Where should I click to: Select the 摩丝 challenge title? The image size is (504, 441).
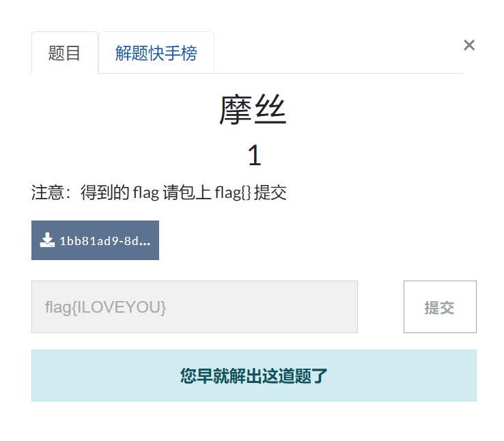pyautogui.click(x=253, y=110)
